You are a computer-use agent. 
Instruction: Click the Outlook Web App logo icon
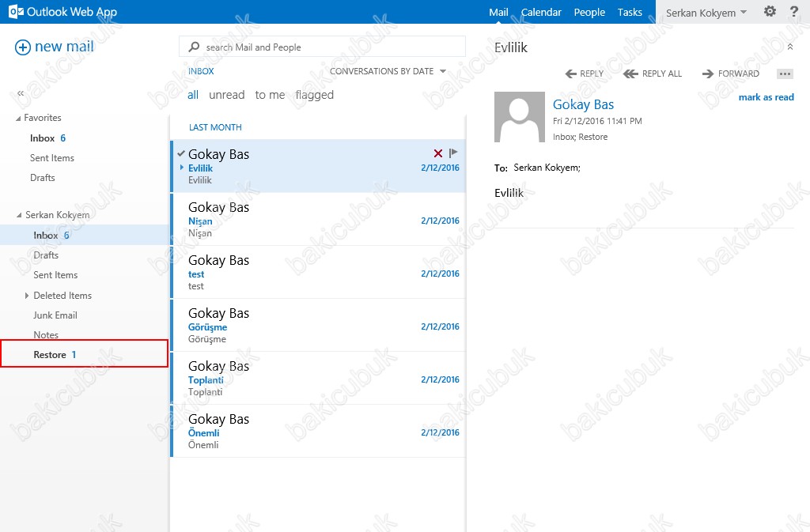tap(16, 12)
